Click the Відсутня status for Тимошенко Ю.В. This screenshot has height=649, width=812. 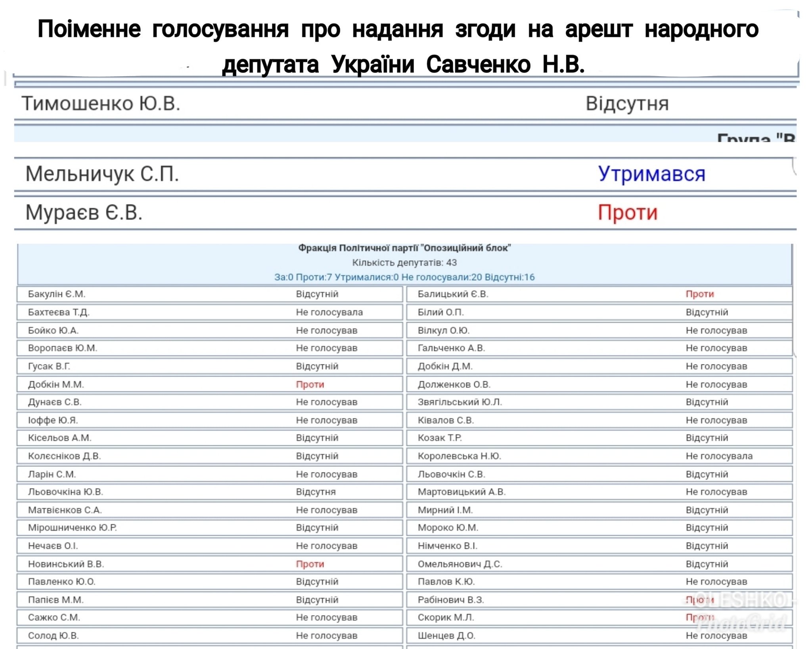(x=627, y=104)
